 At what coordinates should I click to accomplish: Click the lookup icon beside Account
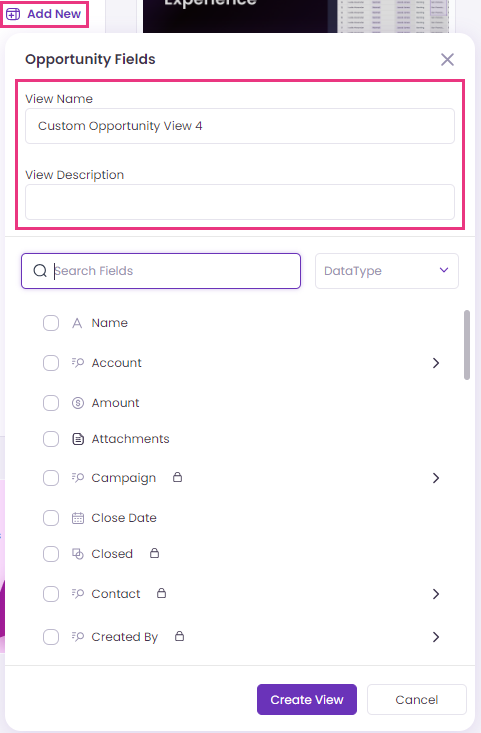pos(78,362)
